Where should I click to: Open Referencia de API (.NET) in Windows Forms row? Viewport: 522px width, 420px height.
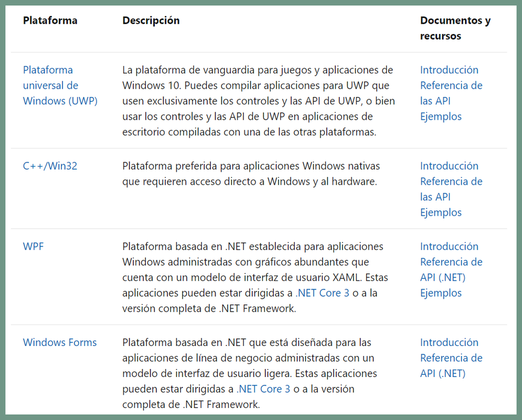pos(451,365)
